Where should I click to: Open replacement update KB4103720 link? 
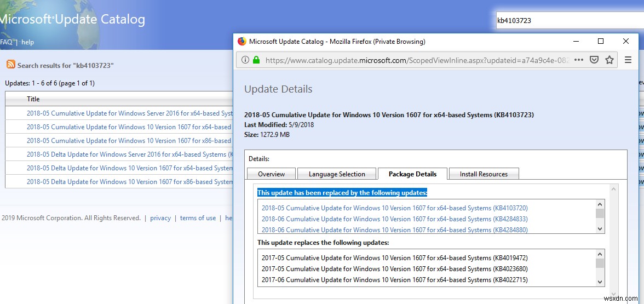(x=395, y=208)
